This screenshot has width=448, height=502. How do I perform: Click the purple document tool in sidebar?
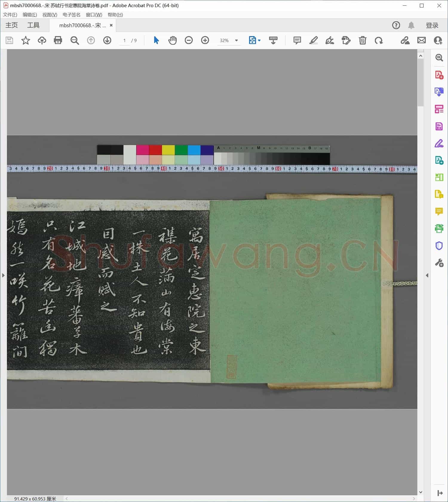pos(439,126)
